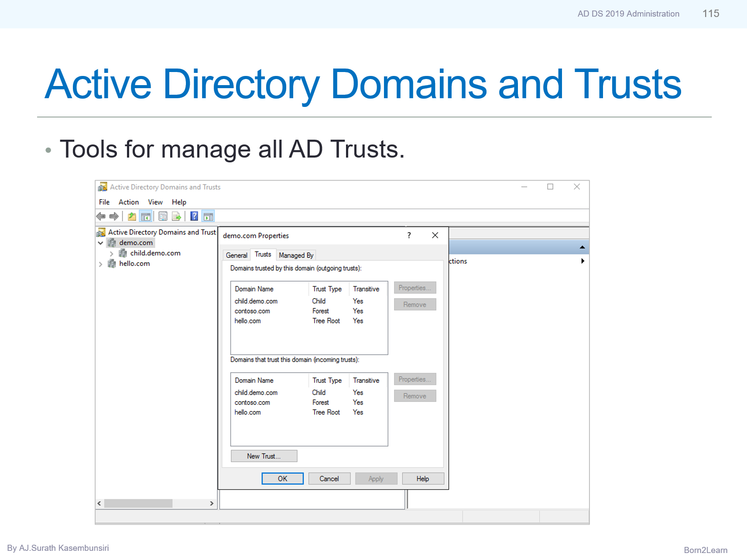Open Properties via the toolbar icon
Image resolution: width=747 pixels, height=560 pixels.
[x=162, y=216]
